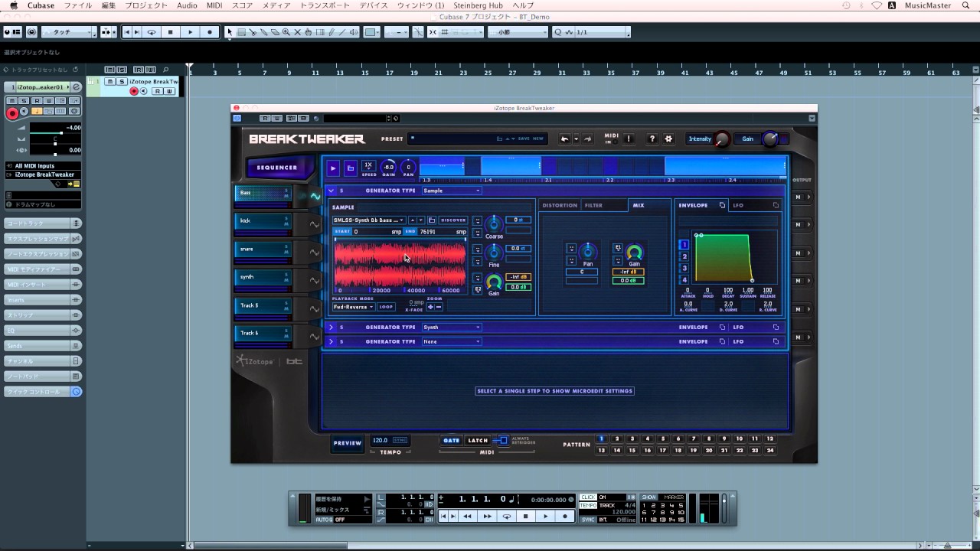Click the PREVIEW button
The height and width of the screenshot is (551, 980).
347,442
